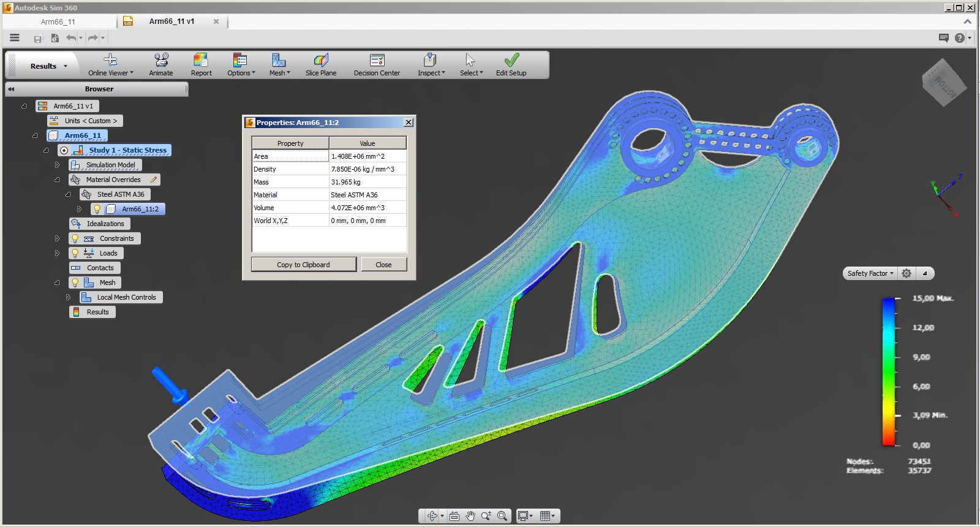The height and width of the screenshot is (527, 980).
Task: Close the Arm66_11 v1 tab
Action: 216,21
